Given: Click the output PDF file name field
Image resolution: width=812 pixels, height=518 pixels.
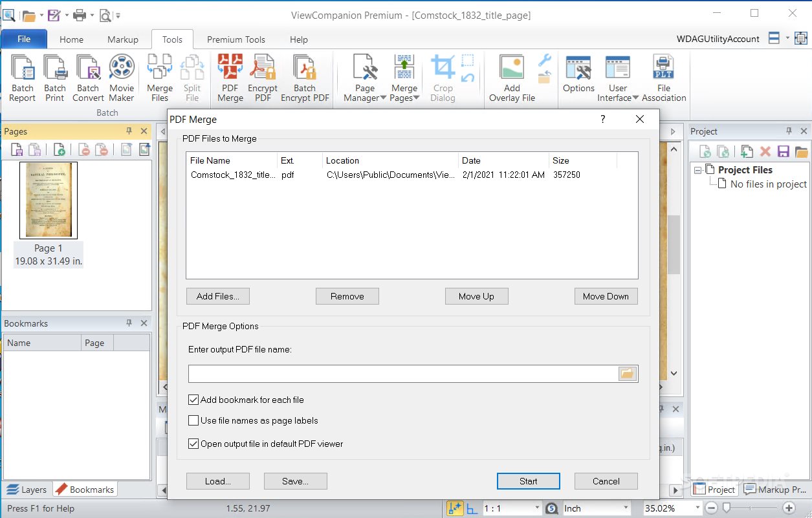Looking at the screenshot, I should [x=404, y=374].
